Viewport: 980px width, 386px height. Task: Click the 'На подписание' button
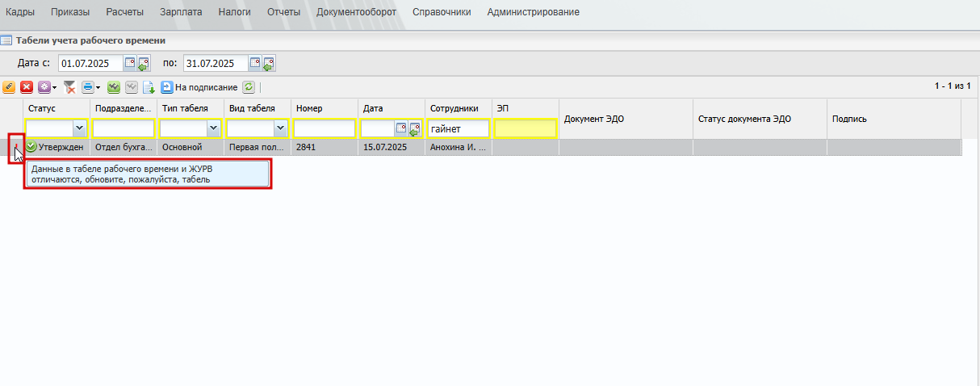click(x=199, y=87)
